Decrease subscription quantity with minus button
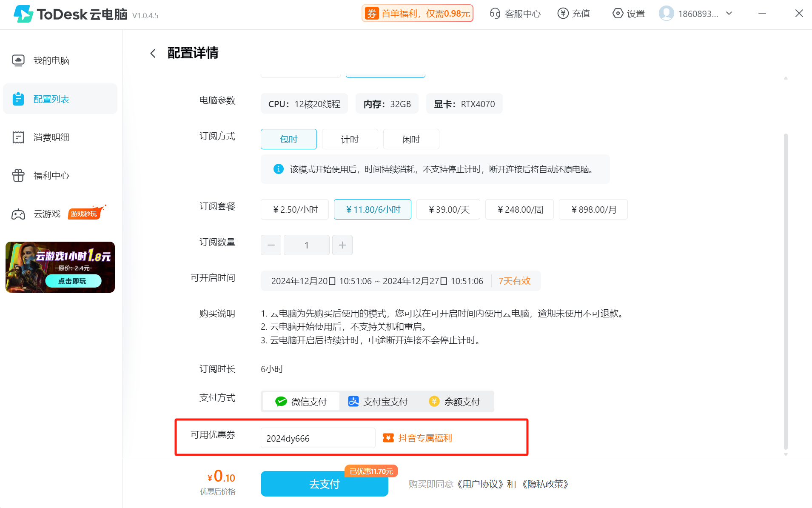812x508 pixels. (x=271, y=245)
